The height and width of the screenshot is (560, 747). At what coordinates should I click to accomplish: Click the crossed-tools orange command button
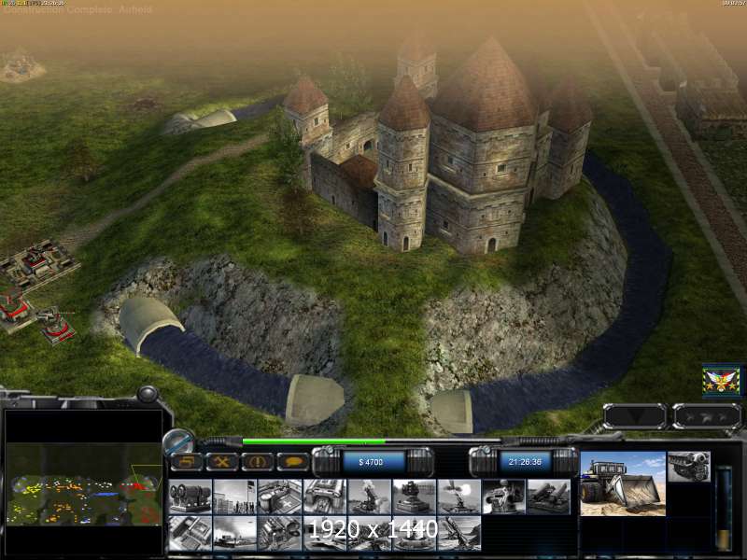[x=221, y=461]
